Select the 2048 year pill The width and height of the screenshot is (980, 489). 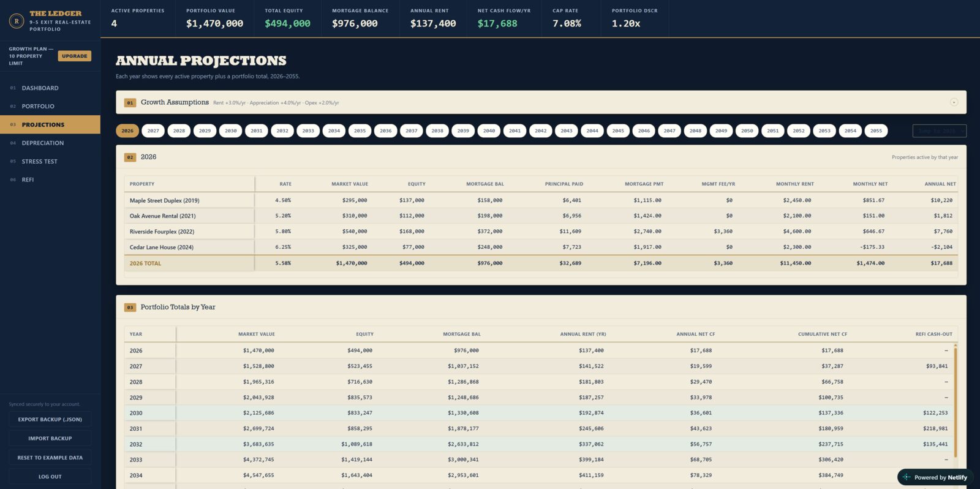695,131
